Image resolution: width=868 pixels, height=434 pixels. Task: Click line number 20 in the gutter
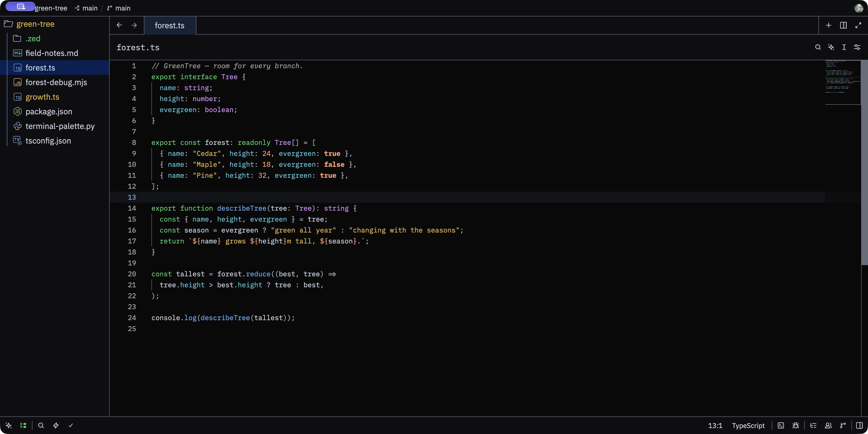[x=132, y=274]
